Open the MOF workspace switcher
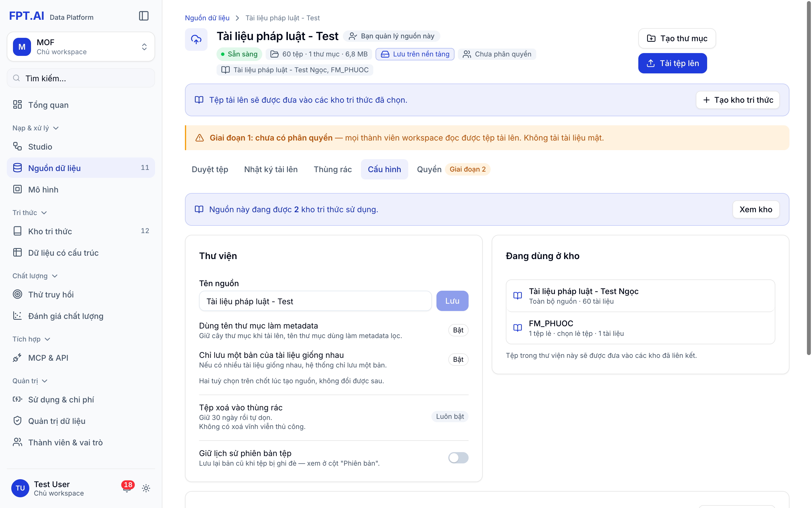Screen dimensions: 812x508 pos(81,47)
